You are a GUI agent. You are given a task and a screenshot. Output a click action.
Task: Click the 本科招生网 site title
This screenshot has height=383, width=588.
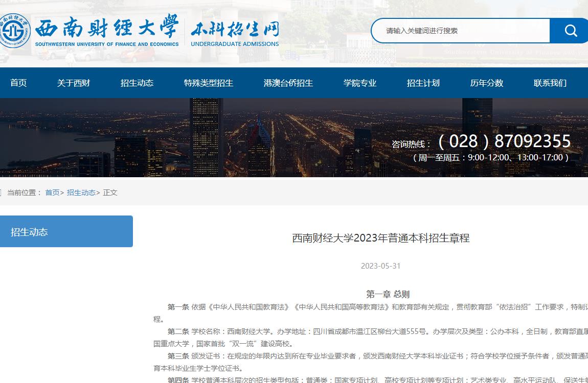point(235,29)
